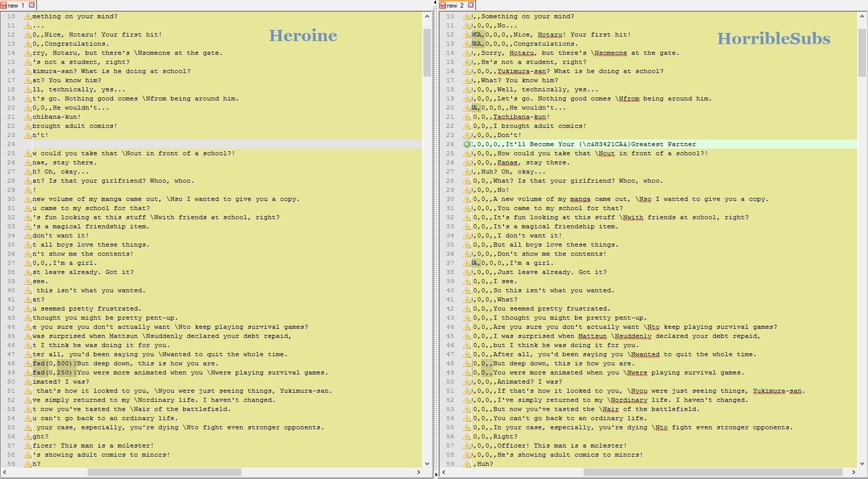Screen dimensions: 868x479
Task: Click 'Something on your mind?' right line 10
Action: pyautogui.click(x=528, y=17)
